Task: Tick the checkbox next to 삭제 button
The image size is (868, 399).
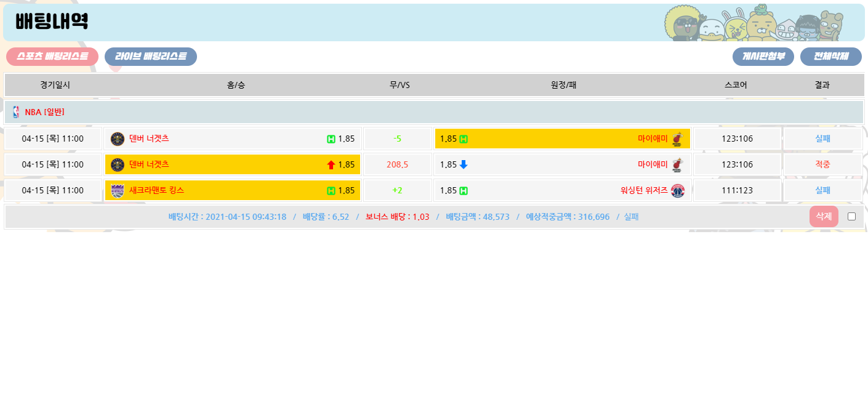Action: (851, 217)
